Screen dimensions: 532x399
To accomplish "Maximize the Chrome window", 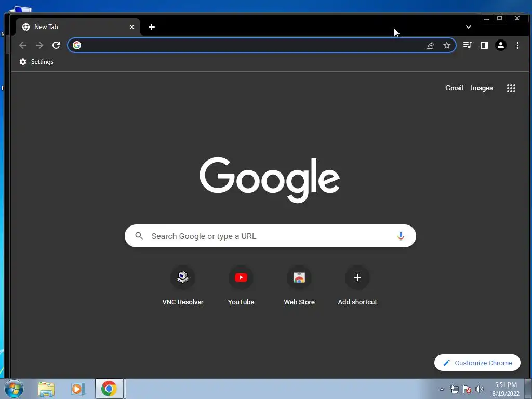I will [500, 18].
